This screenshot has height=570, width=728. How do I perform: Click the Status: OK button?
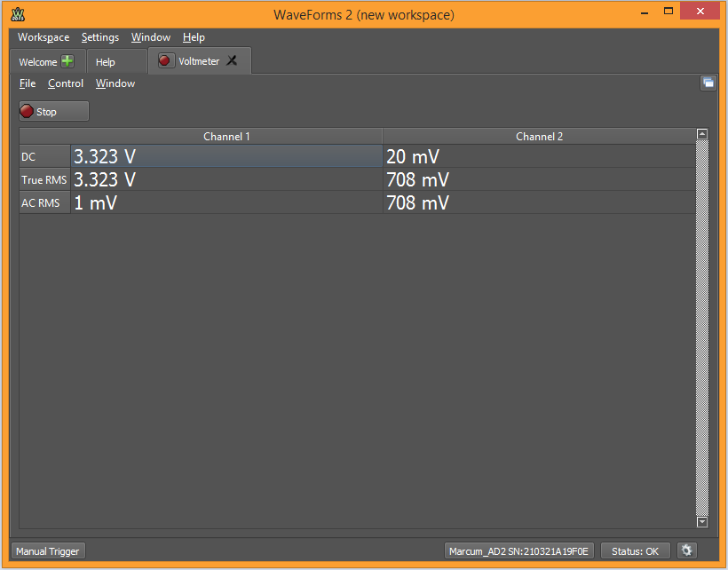point(635,551)
